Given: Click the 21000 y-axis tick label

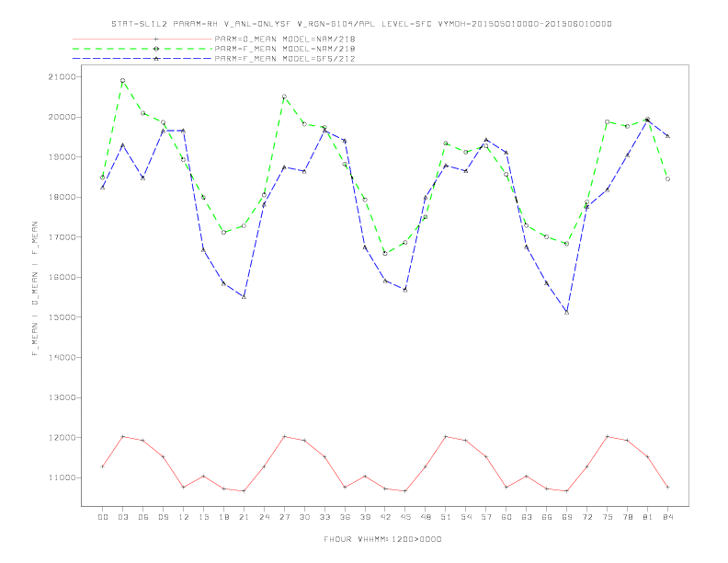Looking at the screenshot, I should coord(62,77).
